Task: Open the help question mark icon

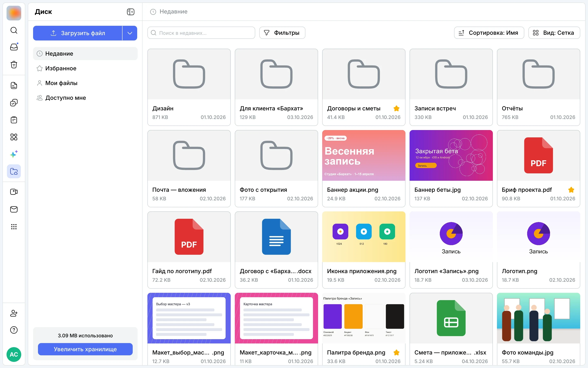Action: pyautogui.click(x=14, y=330)
